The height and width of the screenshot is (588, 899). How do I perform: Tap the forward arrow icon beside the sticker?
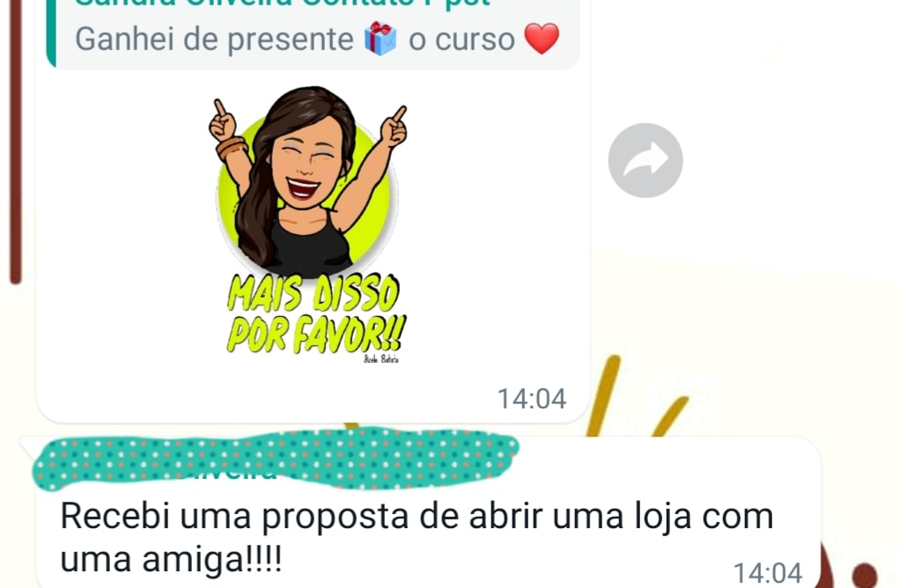click(645, 160)
